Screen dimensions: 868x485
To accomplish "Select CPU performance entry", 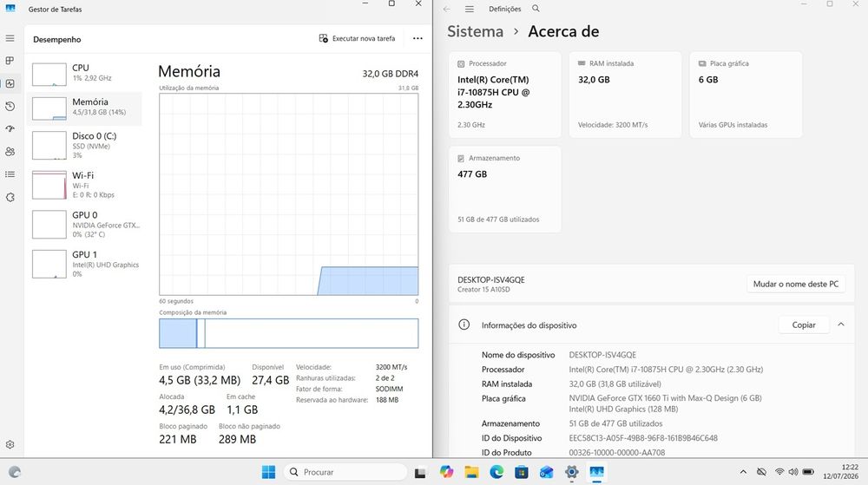I will click(x=85, y=74).
